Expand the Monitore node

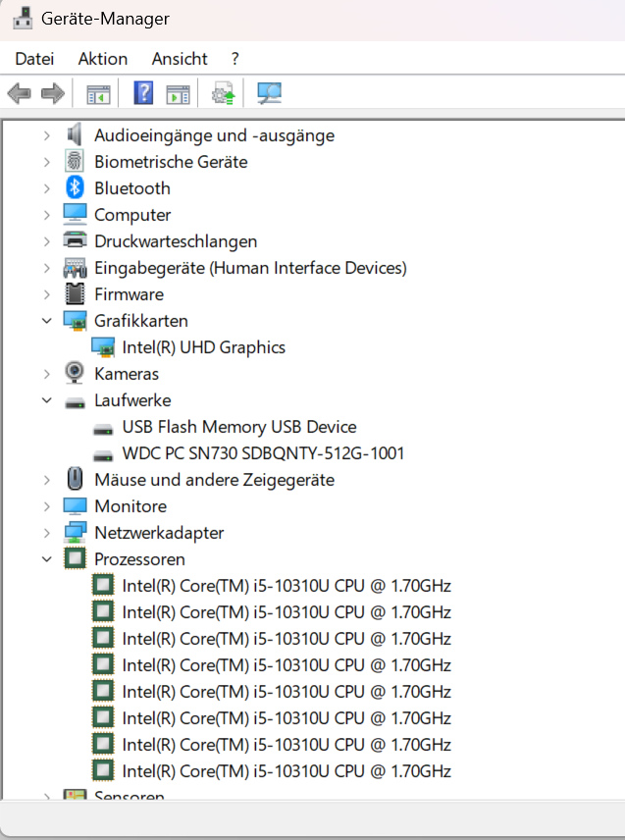click(x=47, y=506)
